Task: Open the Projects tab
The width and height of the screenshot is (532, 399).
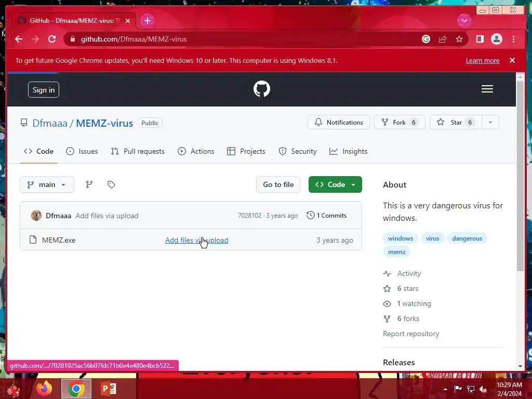Action: [246, 151]
